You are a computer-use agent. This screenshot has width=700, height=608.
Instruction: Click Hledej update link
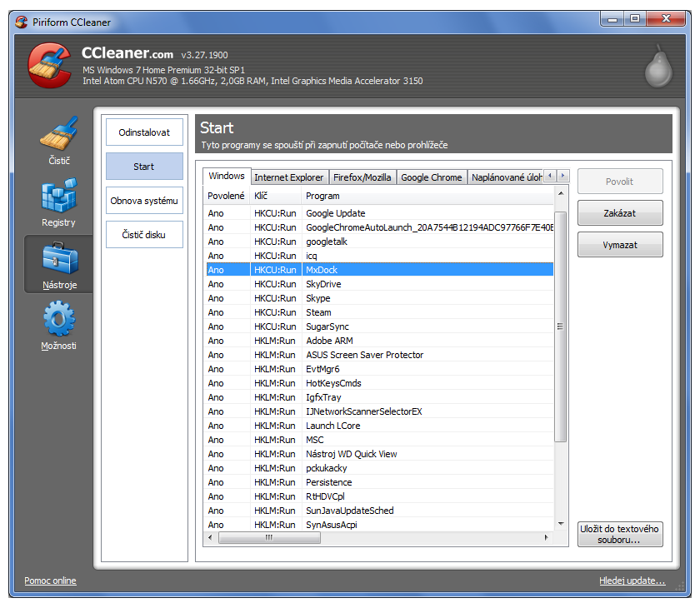[632, 581]
